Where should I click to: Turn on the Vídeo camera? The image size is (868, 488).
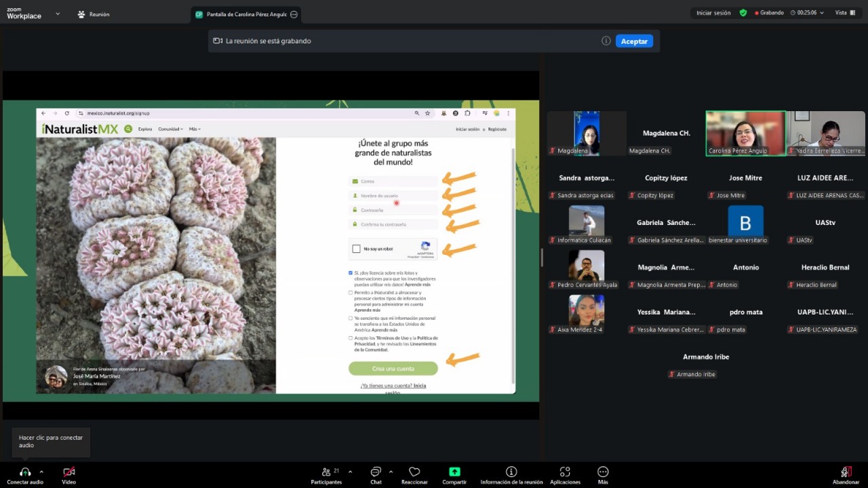(x=68, y=475)
